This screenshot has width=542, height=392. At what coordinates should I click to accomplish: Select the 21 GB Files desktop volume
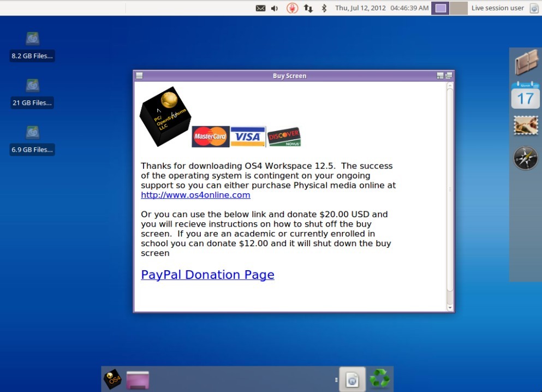coord(32,94)
